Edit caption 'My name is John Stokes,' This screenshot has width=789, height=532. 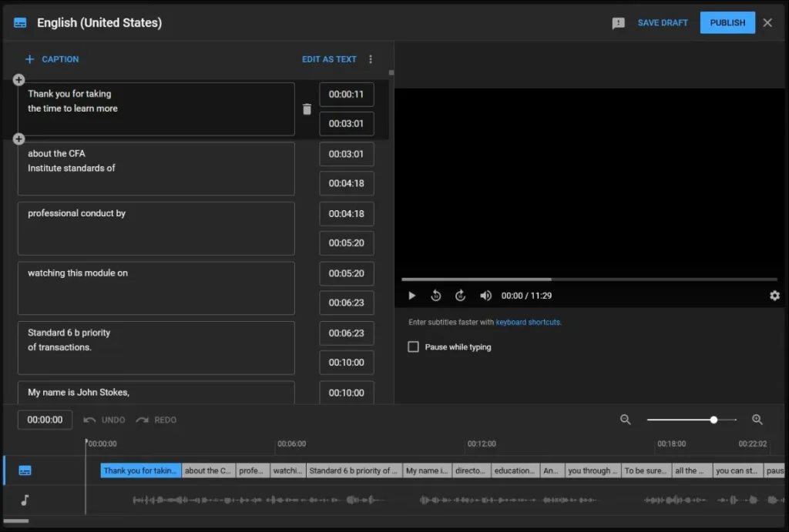point(156,392)
